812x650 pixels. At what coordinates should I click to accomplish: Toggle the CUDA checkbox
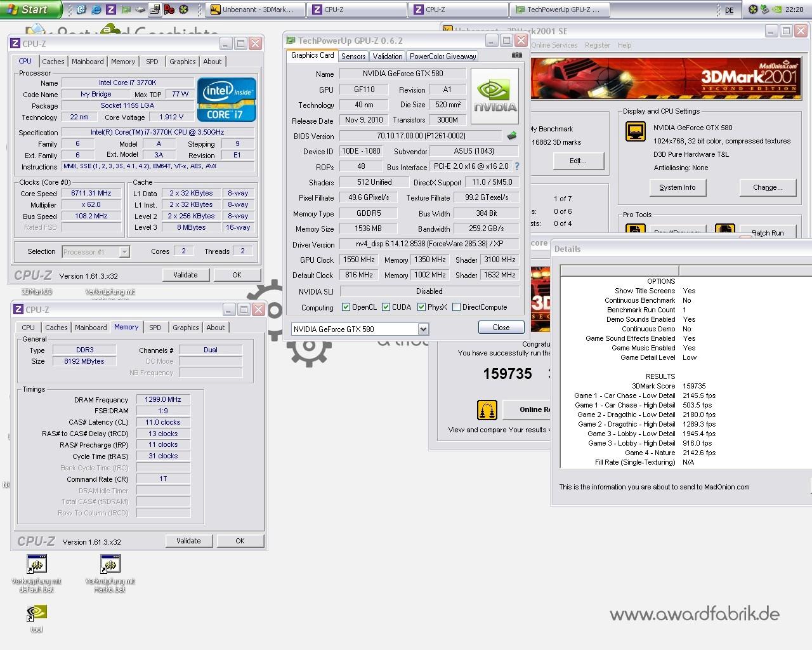pos(385,307)
